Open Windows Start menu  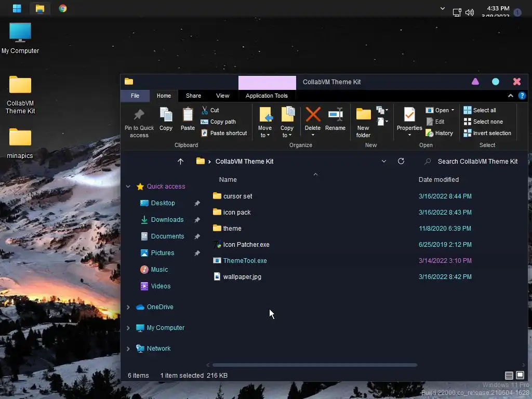17,8
